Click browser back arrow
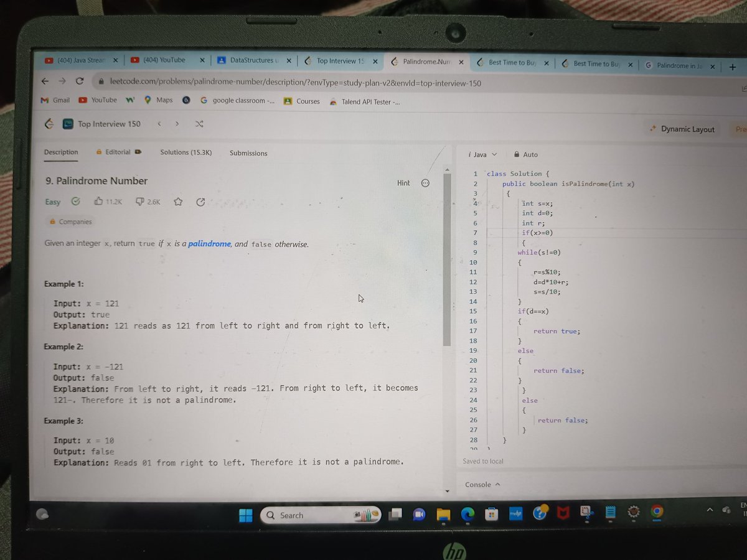 45,82
